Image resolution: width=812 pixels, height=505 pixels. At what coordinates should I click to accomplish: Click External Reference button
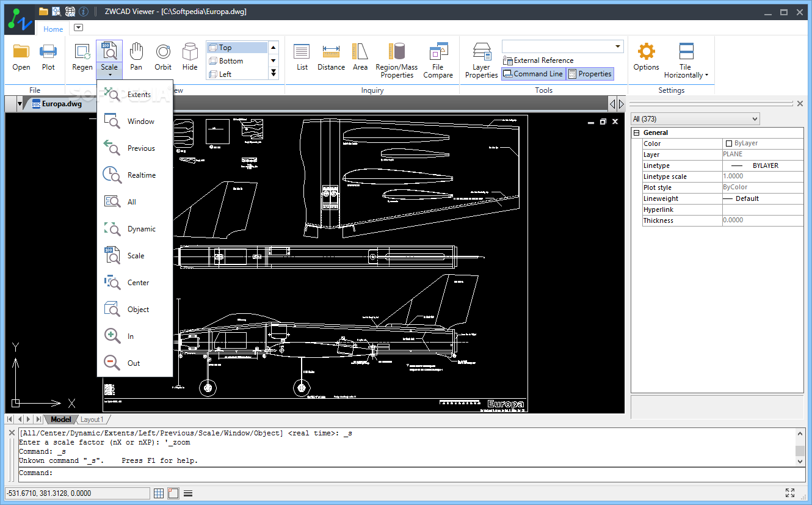tap(538, 60)
